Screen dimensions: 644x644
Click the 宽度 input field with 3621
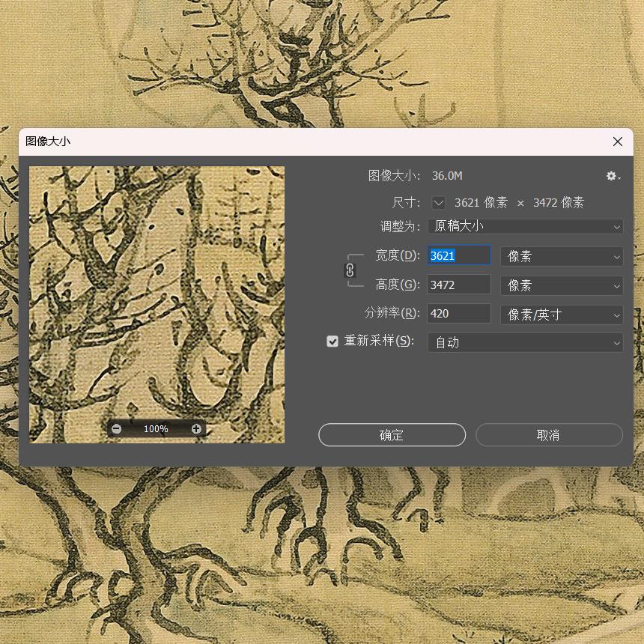pyautogui.click(x=459, y=255)
